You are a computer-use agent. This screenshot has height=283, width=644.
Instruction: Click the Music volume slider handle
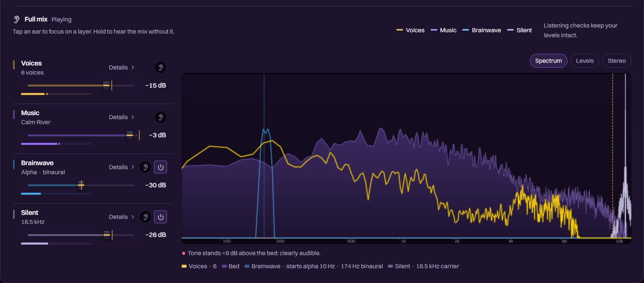click(130, 135)
